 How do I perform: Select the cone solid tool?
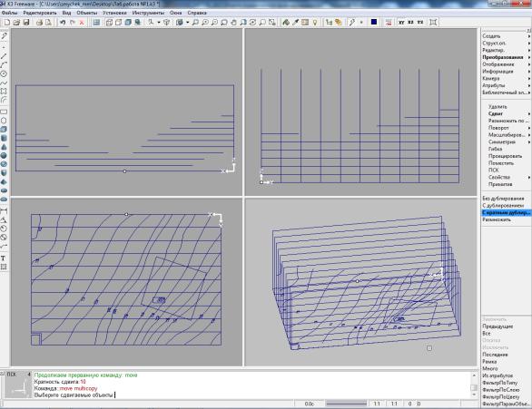(4, 147)
